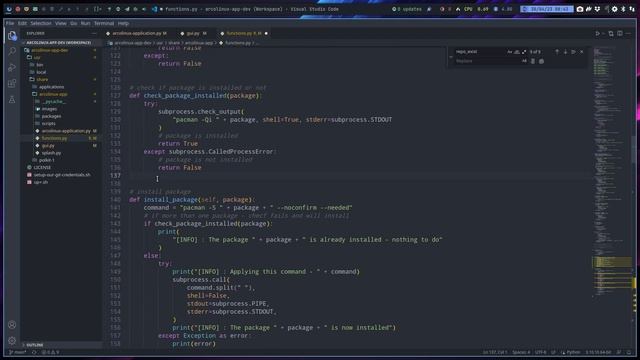Click the Spaces indentation setting in status bar
This screenshot has height=360, width=640.
pyautogui.click(x=521, y=352)
